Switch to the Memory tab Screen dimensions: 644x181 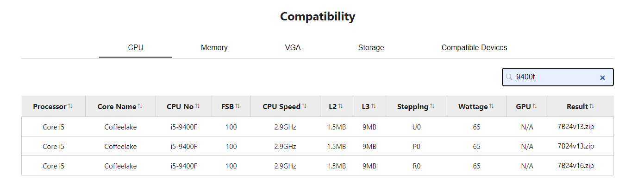[214, 48]
